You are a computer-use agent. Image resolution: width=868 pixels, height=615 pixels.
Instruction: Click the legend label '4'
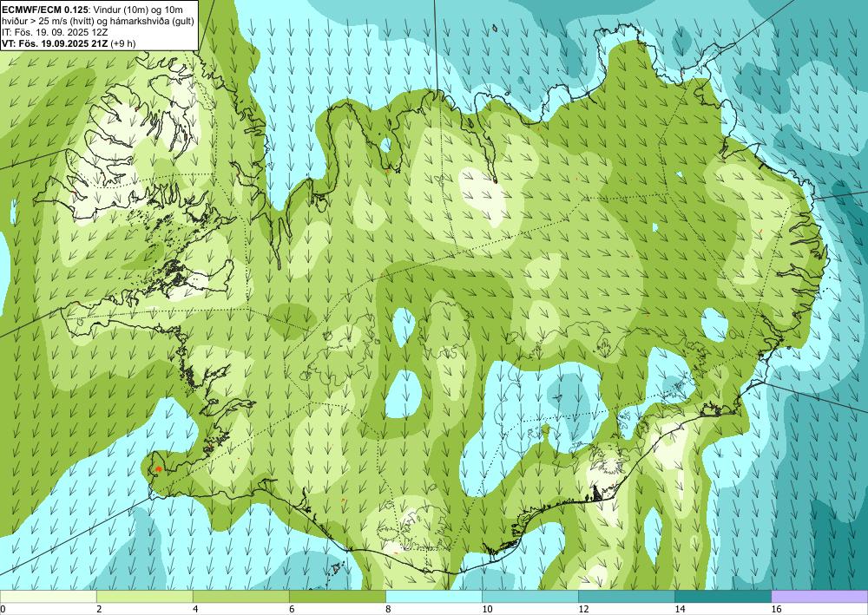pos(194,609)
